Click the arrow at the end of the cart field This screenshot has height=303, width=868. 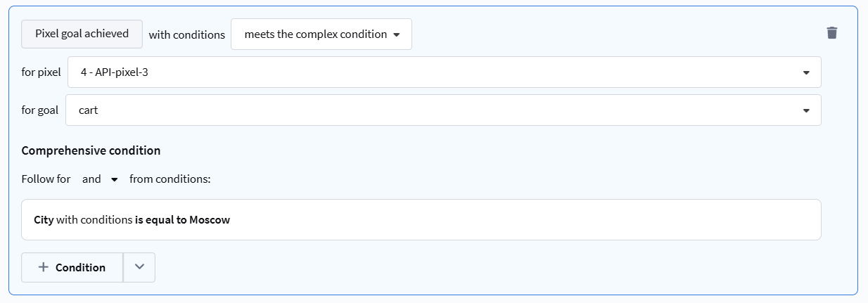pyautogui.click(x=806, y=110)
